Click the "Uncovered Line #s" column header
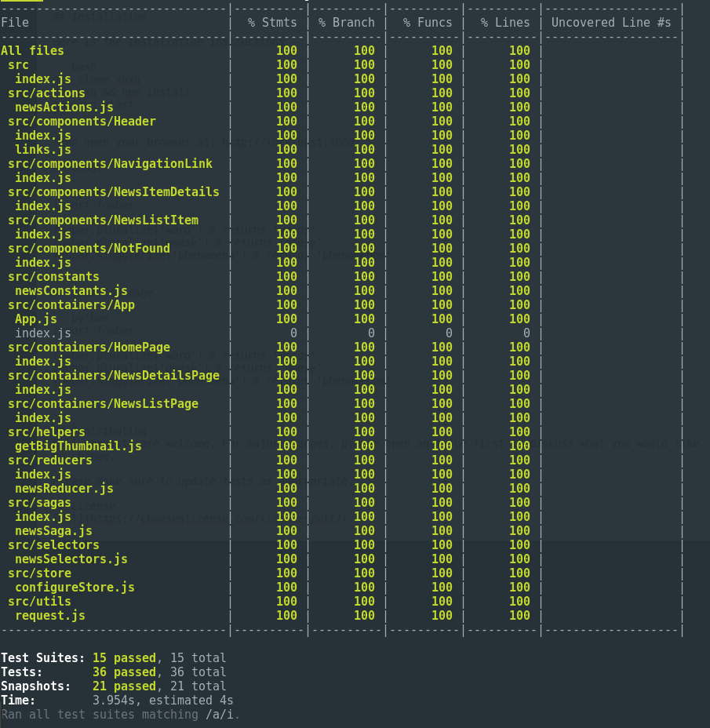This screenshot has height=728, width=710. coord(611,23)
